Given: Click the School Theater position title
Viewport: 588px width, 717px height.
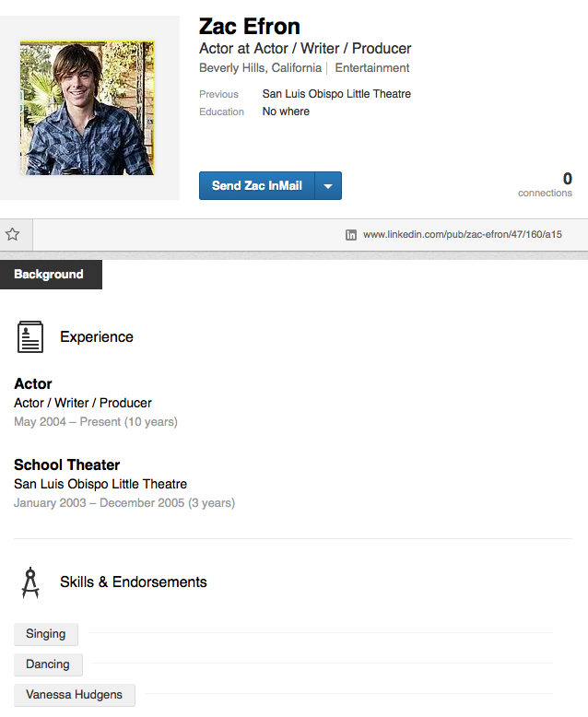Looking at the screenshot, I should pos(66,465).
